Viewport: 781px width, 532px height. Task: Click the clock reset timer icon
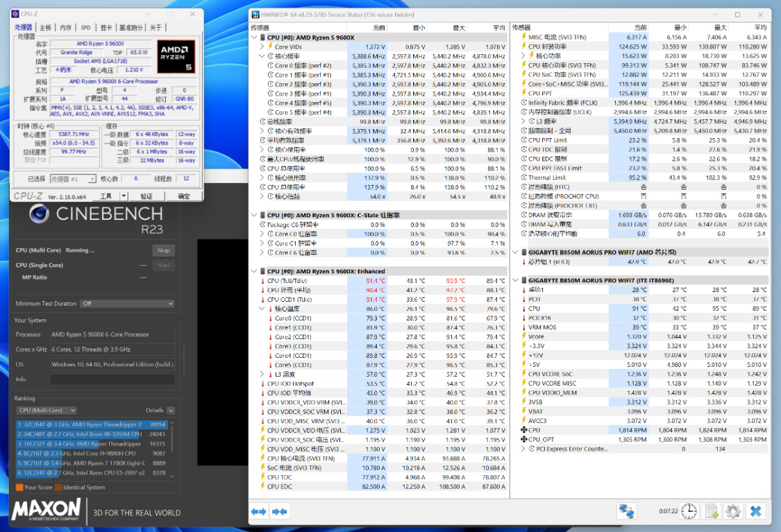pyautogui.click(x=688, y=511)
